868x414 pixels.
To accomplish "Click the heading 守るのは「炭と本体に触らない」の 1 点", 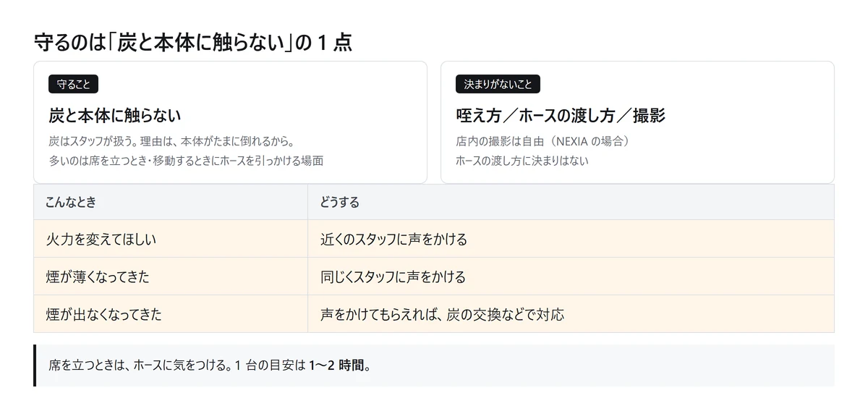I will tap(193, 43).
